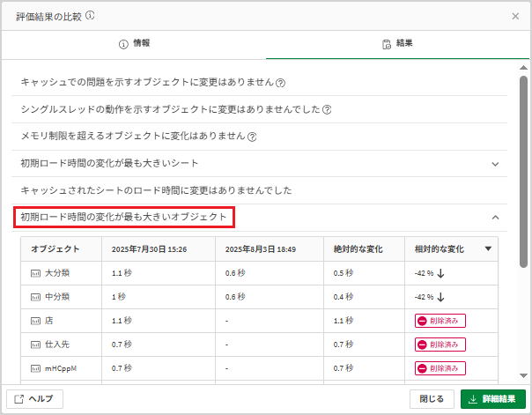Click help icon next to メモリ制限 message

pos(252,137)
